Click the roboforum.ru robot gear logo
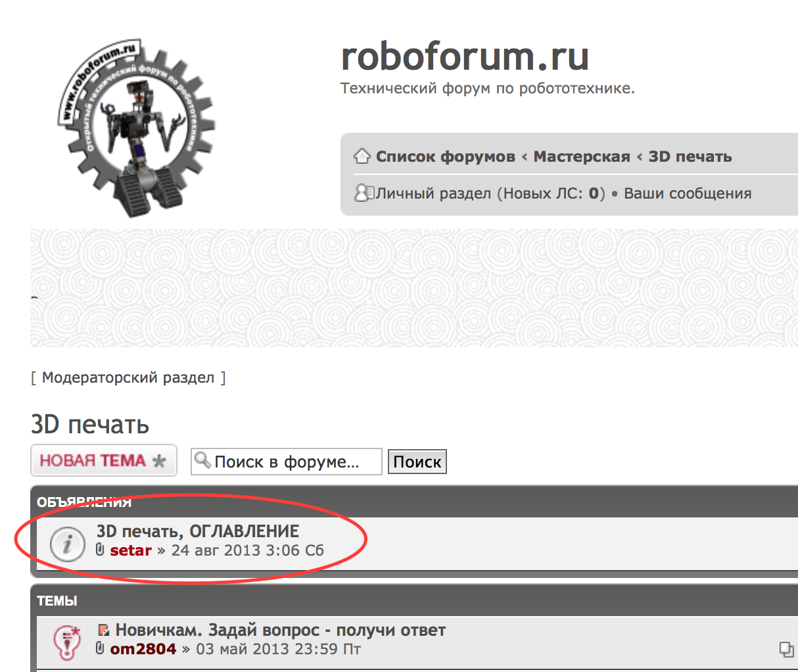Screen dimensions: 798x672 pos(136,128)
